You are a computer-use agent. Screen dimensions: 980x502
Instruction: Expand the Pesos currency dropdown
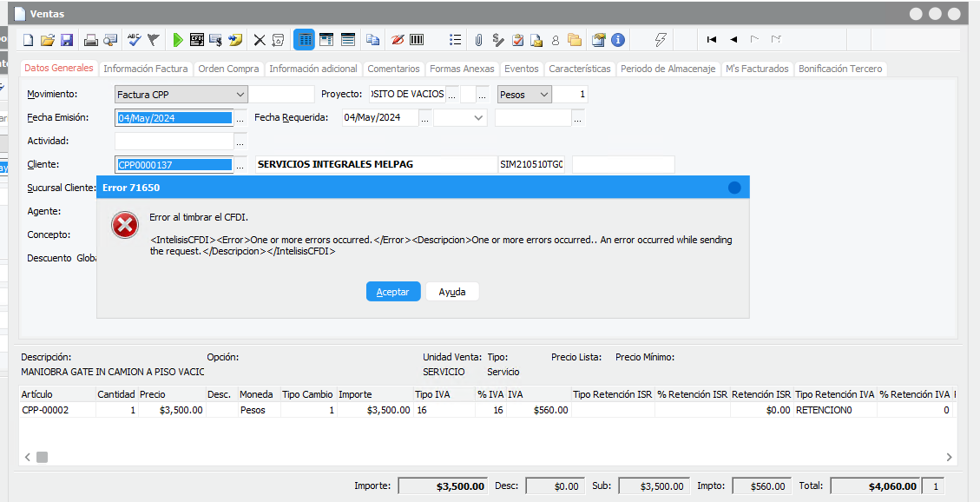[543, 95]
